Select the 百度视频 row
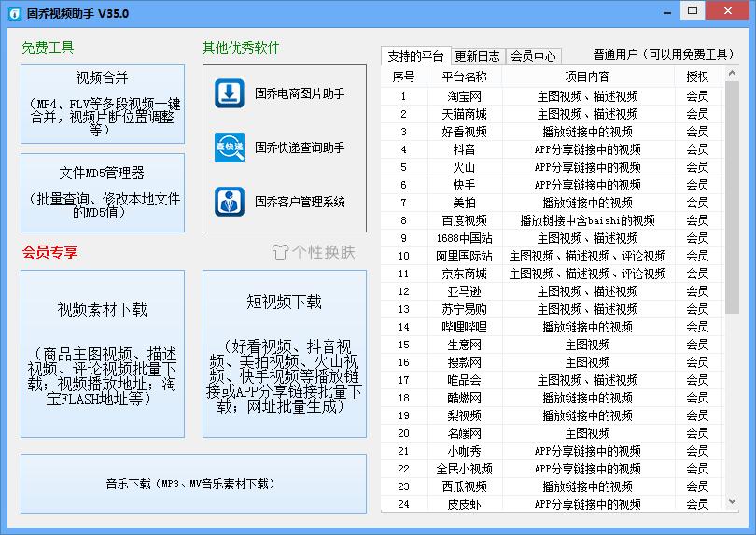The image size is (756, 535). 553,220
